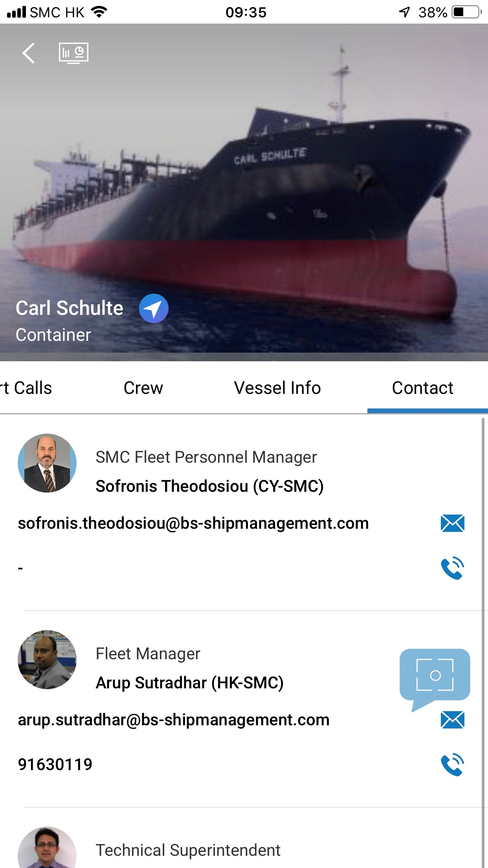The image size is (488, 868).
Task: Tap the back arrow icon
Action: click(x=29, y=53)
